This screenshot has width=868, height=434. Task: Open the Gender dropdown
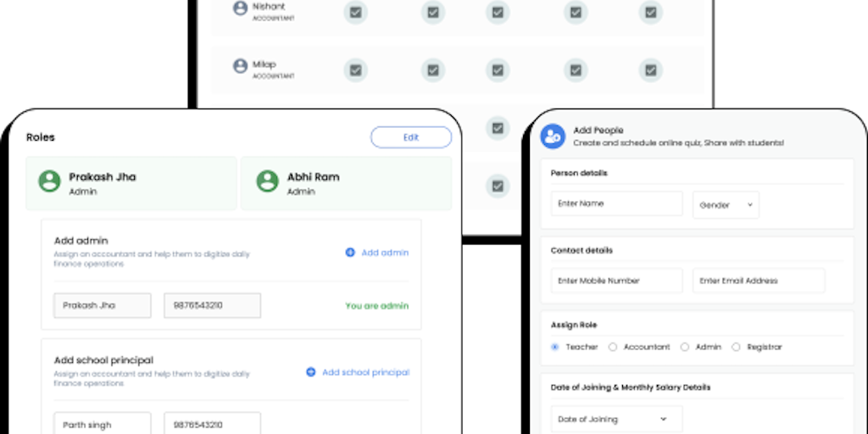[x=726, y=205]
